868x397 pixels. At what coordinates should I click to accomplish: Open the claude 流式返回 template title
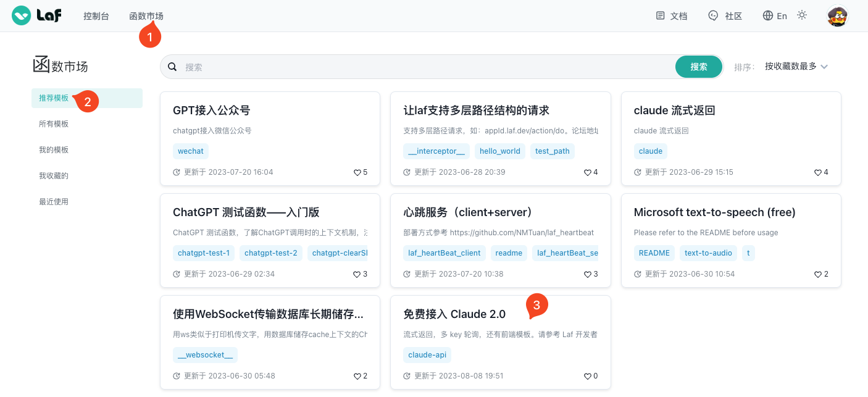pyautogui.click(x=674, y=111)
